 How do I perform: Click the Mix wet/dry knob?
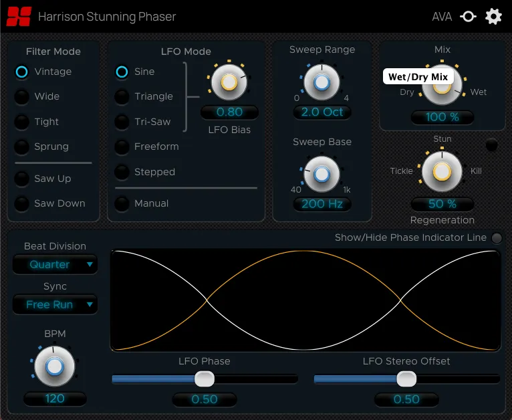pyautogui.click(x=442, y=86)
